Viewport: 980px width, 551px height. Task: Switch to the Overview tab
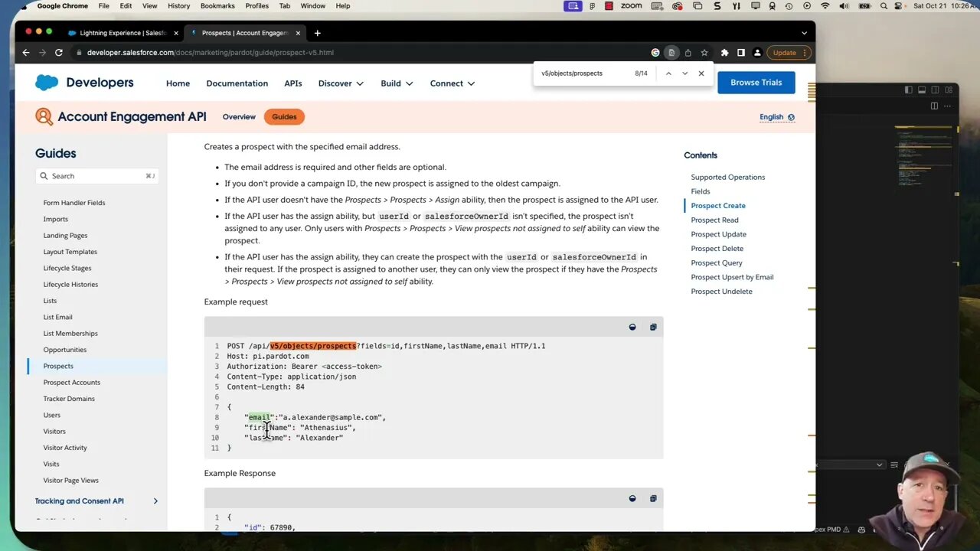point(239,117)
